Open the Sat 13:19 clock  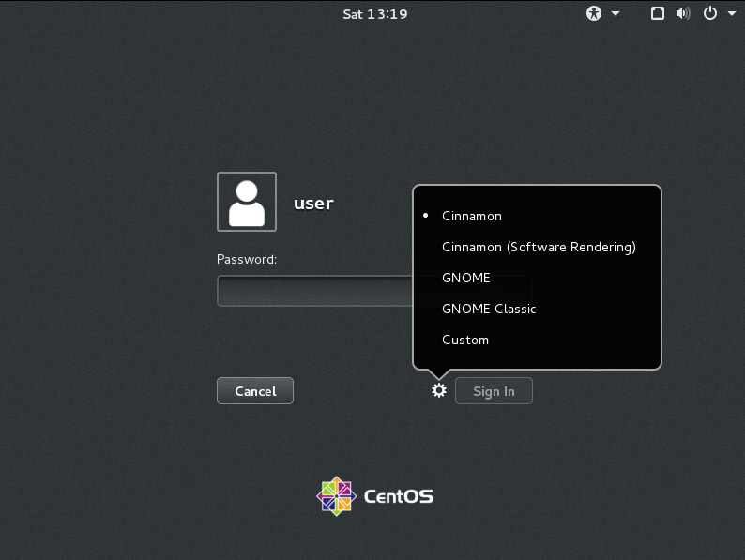click(375, 14)
